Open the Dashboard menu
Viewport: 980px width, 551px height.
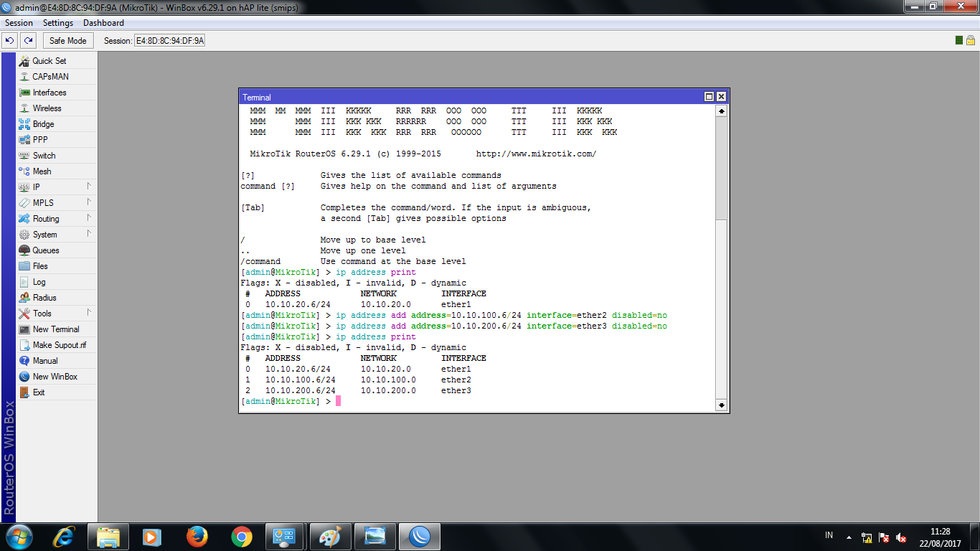(x=103, y=22)
